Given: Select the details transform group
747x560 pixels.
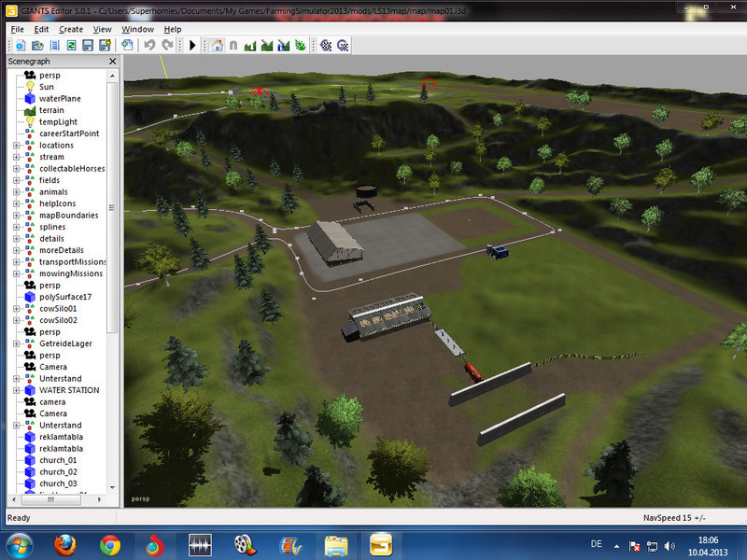Looking at the screenshot, I should pos(51,239).
